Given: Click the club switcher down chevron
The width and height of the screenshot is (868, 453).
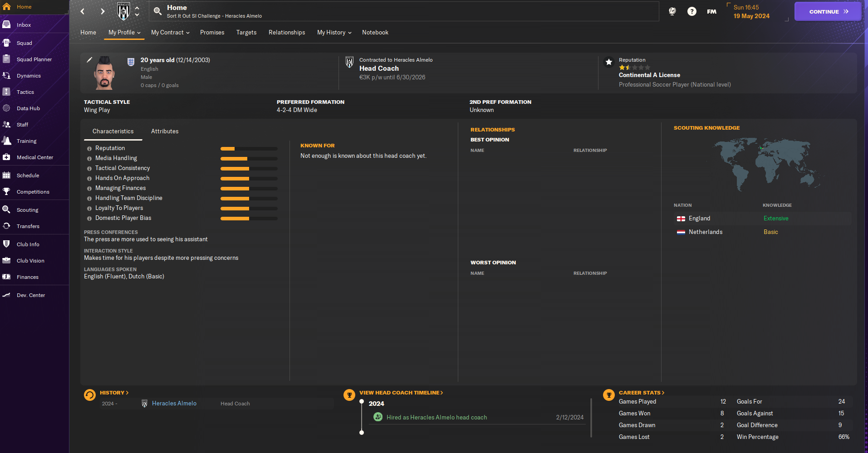Looking at the screenshot, I should [137, 15].
